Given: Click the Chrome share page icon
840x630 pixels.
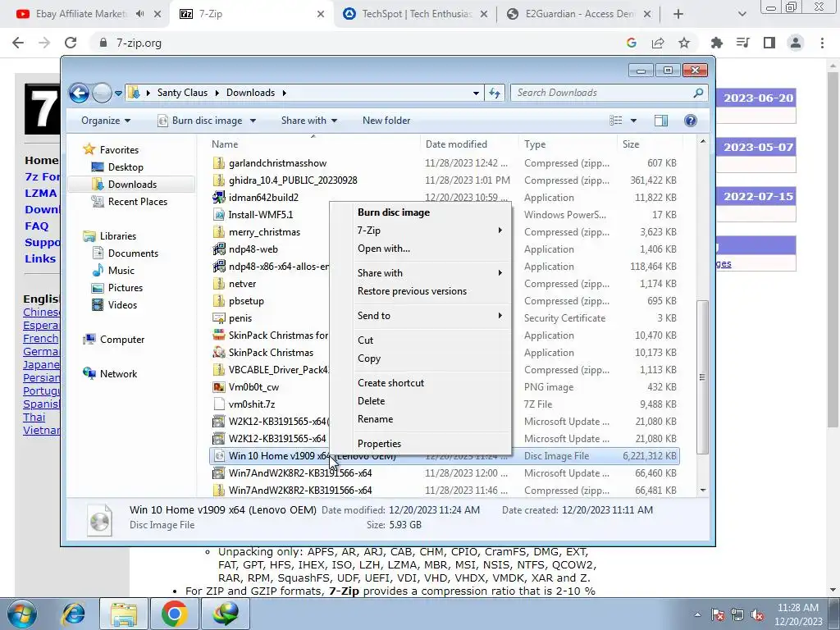Looking at the screenshot, I should coord(658,43).
